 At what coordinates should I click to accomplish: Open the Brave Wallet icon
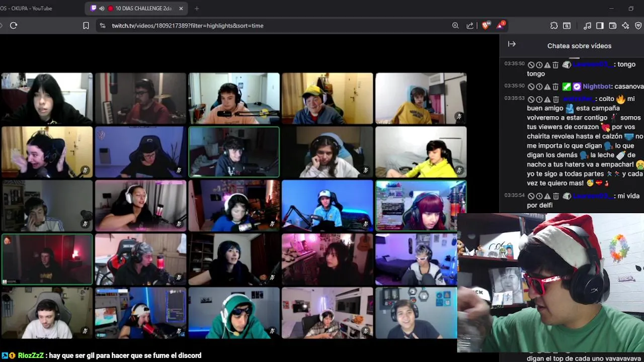(613, 26)
